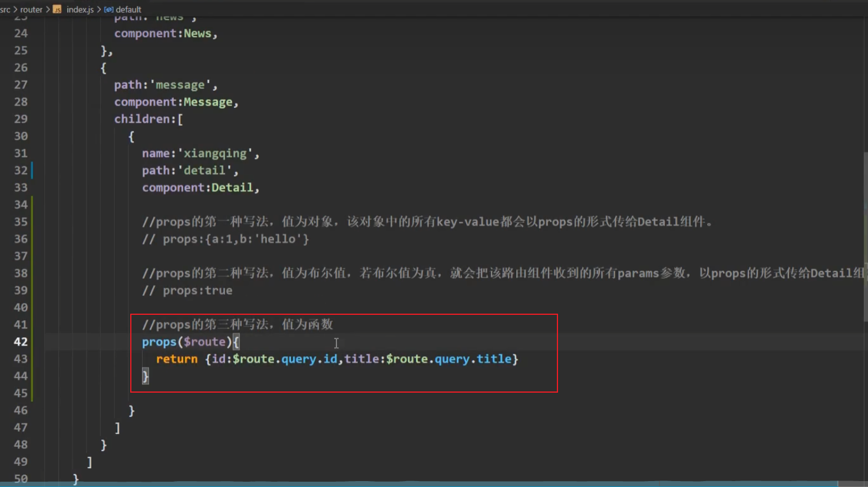Click the horizontal scrollbar at bottom

pos(418,484)
